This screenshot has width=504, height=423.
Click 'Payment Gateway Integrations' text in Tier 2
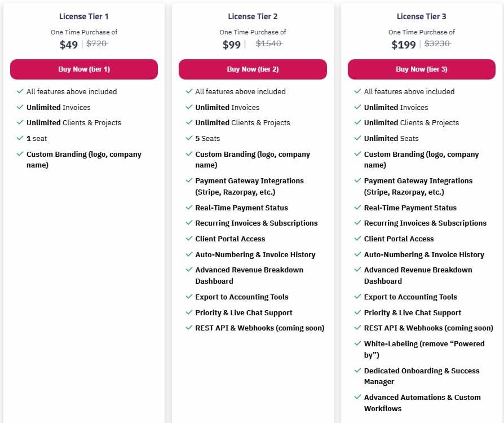click(249, 181)
